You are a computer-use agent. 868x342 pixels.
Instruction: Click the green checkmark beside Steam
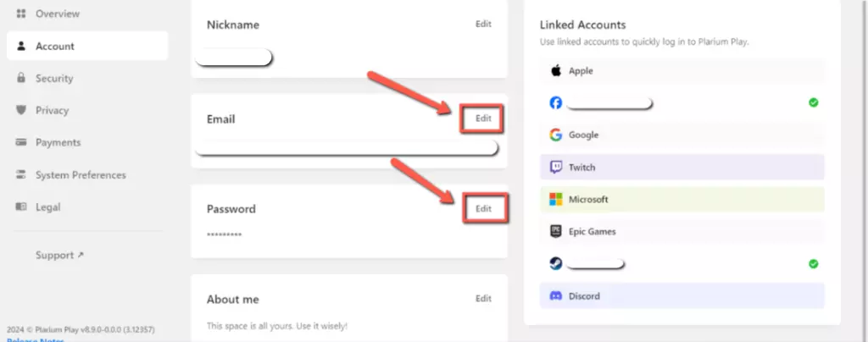813,264
